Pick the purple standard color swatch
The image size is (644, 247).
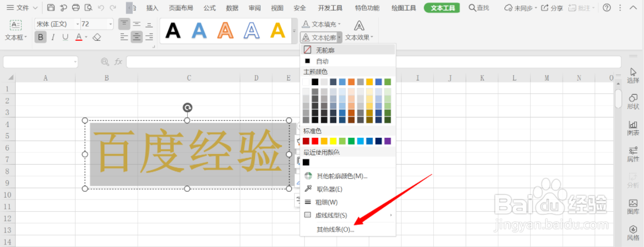[388, 141]
